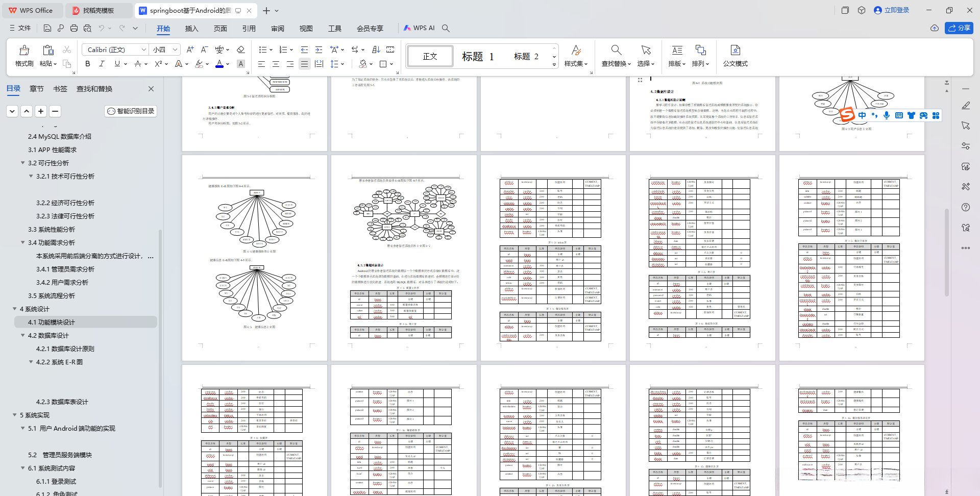Click the Sogou soft keyboard icon
The height and width of the screenshot is (496, 980).
pos(899,115)
